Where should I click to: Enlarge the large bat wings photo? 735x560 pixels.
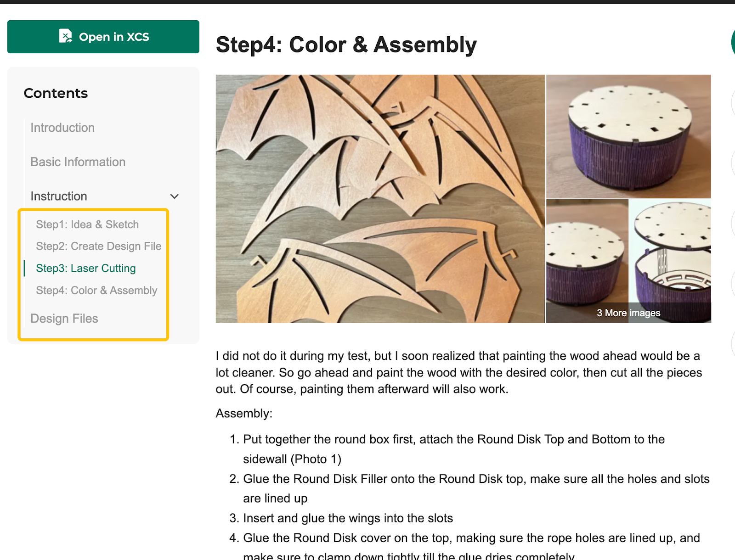click(x=380, y=199)
